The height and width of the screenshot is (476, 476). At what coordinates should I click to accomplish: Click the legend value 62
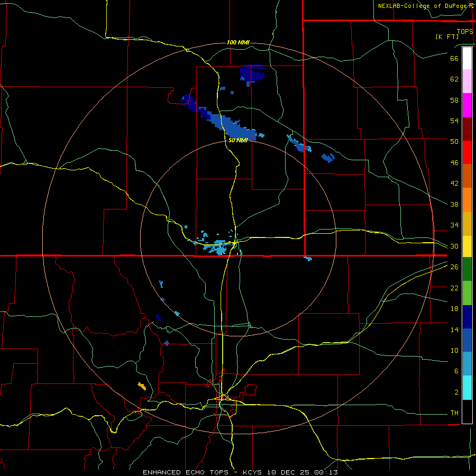click(454, 79)
